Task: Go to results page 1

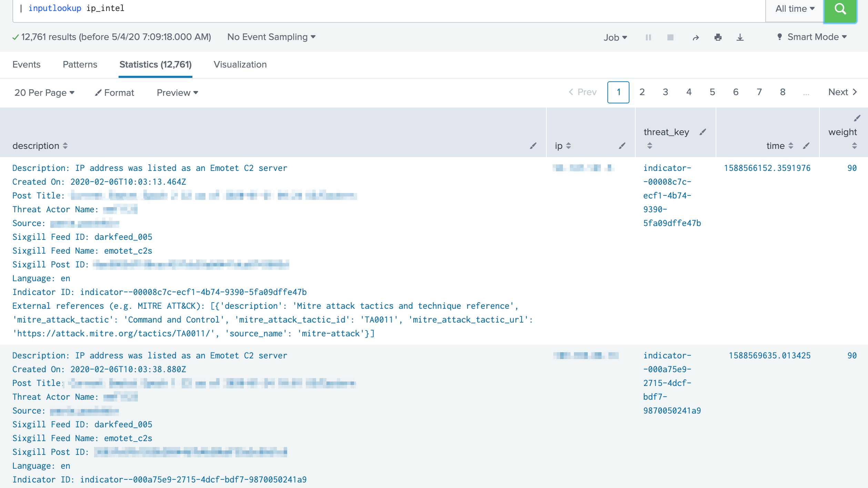Action: click(618, 92)
